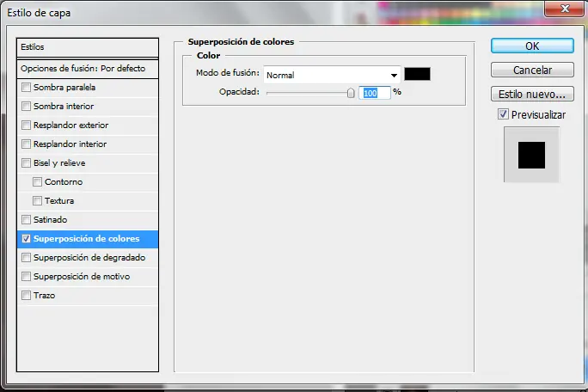Image resolution: width=588 pixels, height=392 pixels.
Task: Select the Resplandor interior style row
Action: 88,144
